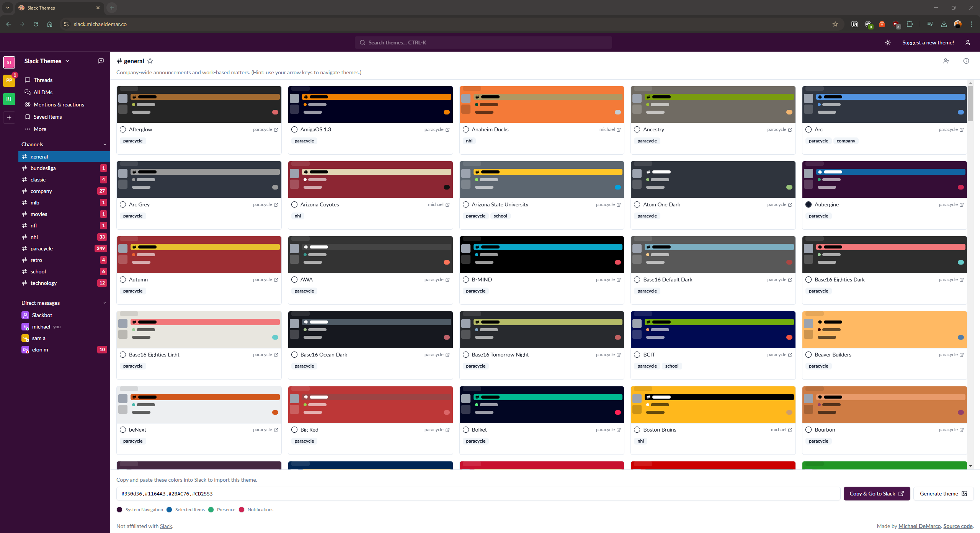980x533 pixels.
Task: Toggle light/dark mode sun icon
Action: coord(888,43)
